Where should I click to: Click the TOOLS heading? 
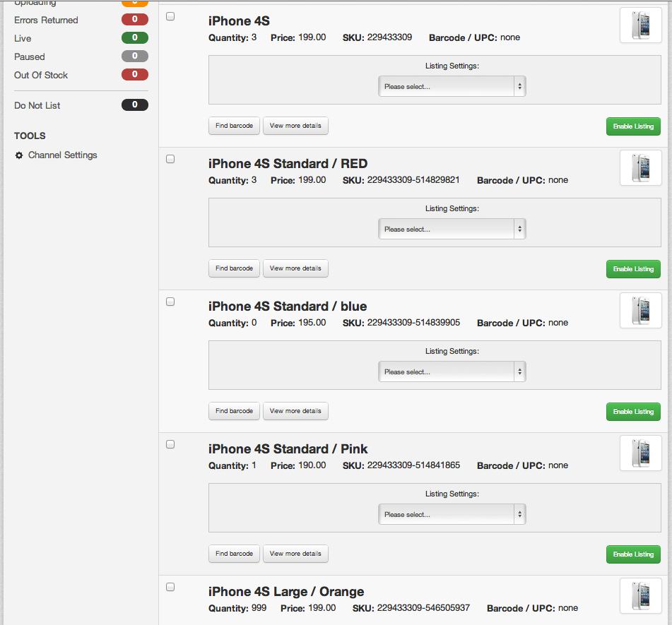[30, 136]
